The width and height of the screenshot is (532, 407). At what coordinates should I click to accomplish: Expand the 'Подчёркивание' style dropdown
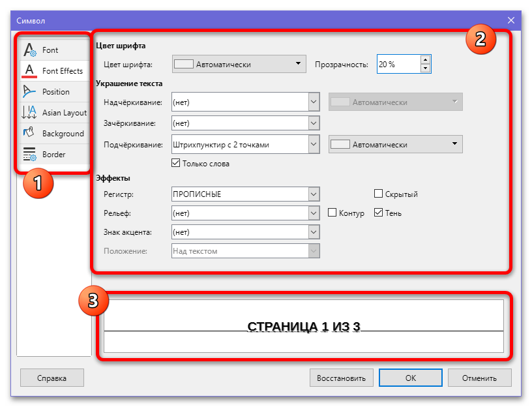314,144
